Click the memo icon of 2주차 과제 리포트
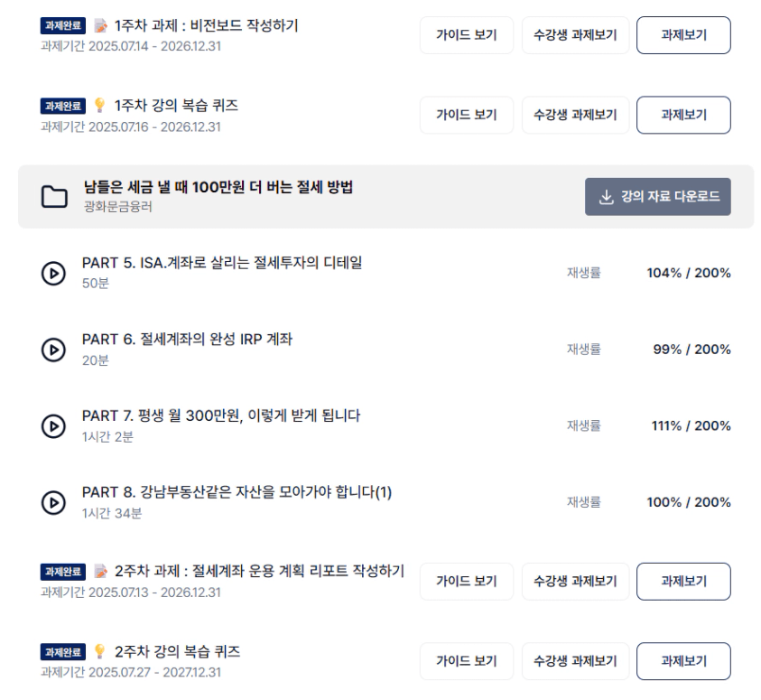761x700 pixels. coord(100,572)
